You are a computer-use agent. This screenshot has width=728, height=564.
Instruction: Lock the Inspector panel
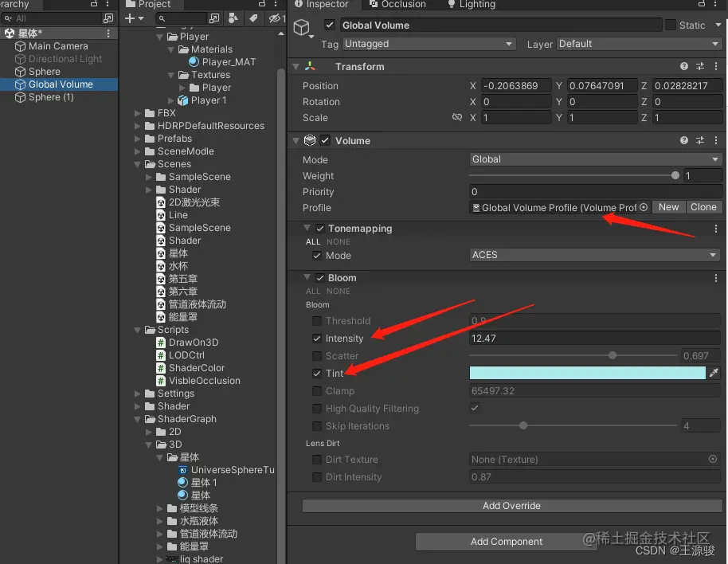(702, 4)
